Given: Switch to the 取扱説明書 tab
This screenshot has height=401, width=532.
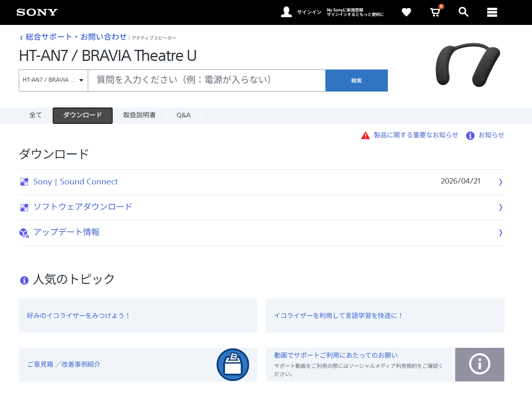Looking at the screenshot, I should (139, 115).
